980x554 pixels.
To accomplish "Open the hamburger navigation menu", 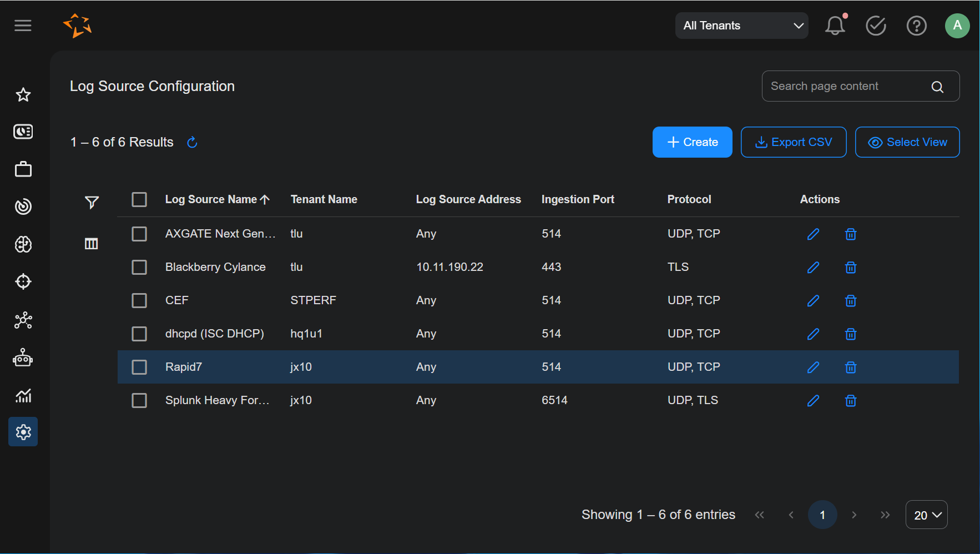I will pyautogui.click(x=23, y=26).
